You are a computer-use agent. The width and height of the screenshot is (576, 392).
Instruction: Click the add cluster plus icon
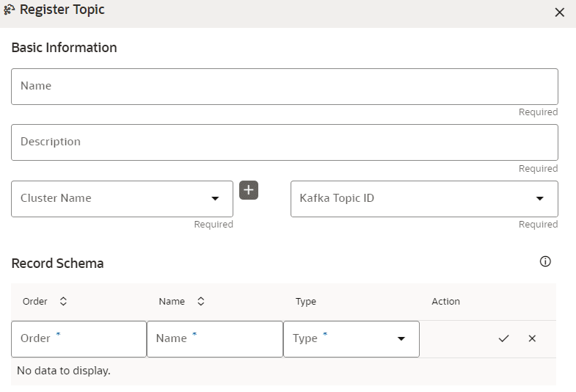[x=249, y=190]
